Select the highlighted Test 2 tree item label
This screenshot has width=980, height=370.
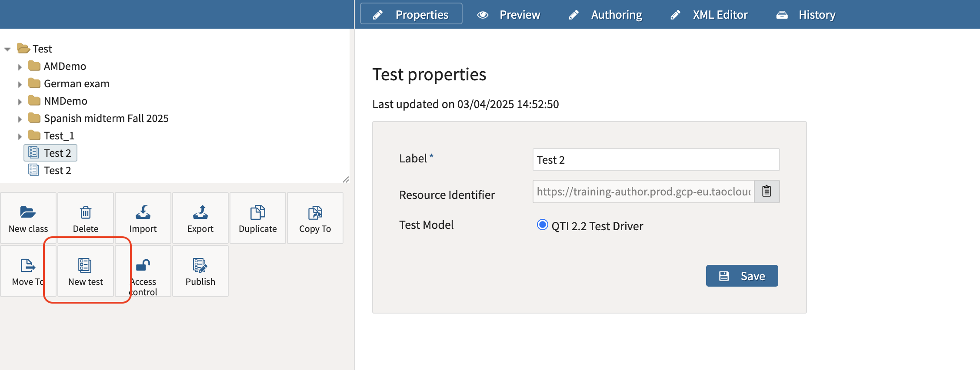[57, 153]
